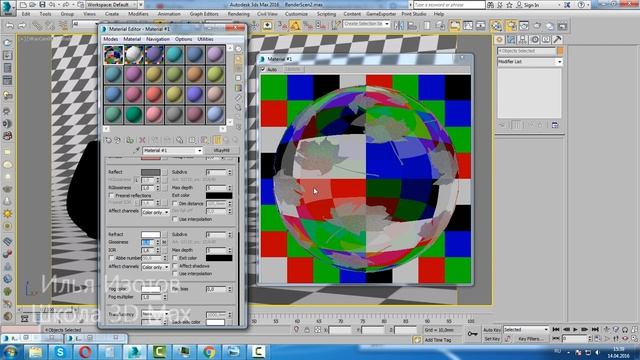640x360 pixels.
Task: Open the Translucency type dropdown
Action: 155,314
